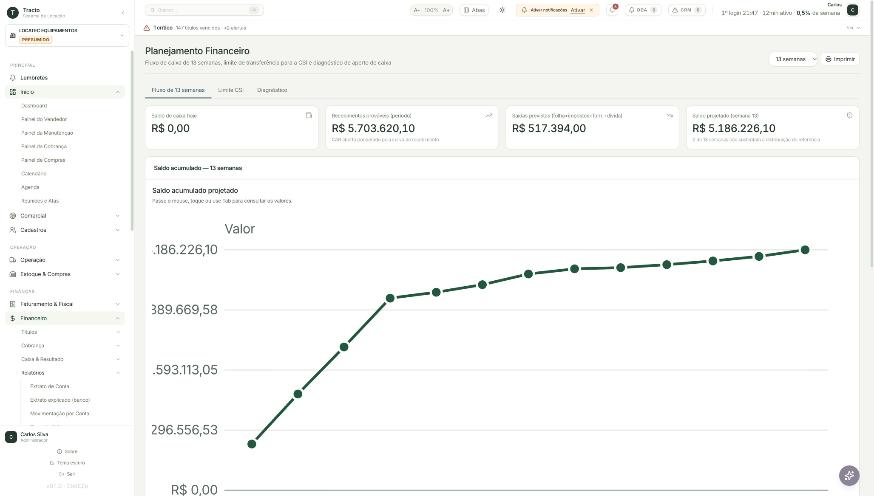The width and height of the screenshot is (874, 496).
Task: Expand the Operação section chevron
Action: (118, 260)
